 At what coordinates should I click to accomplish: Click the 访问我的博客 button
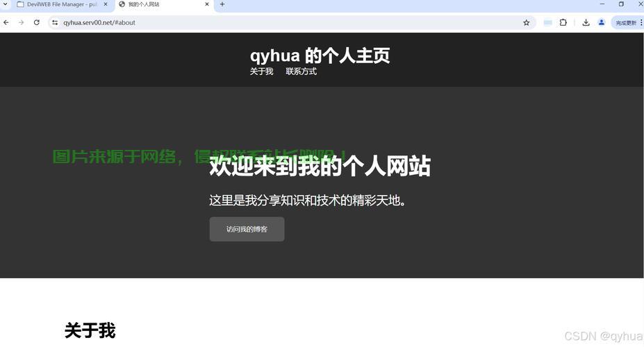pos(247,229)
